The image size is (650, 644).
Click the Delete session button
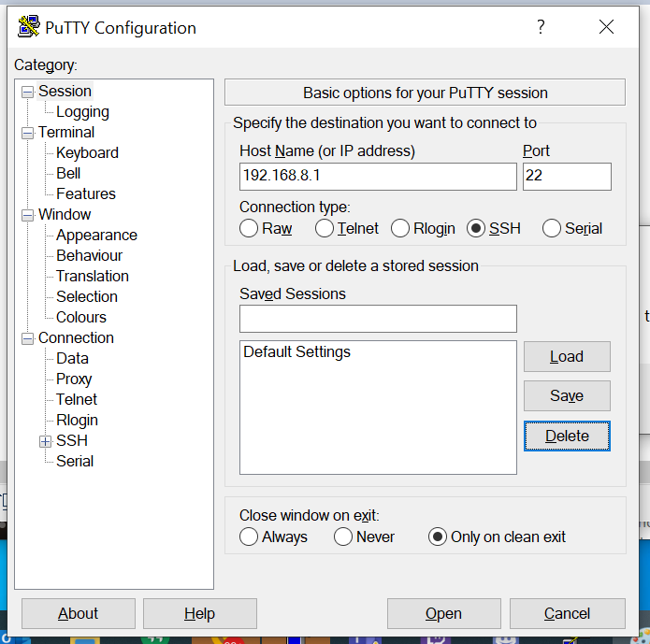pyautogui.click(x=567, y=436)
